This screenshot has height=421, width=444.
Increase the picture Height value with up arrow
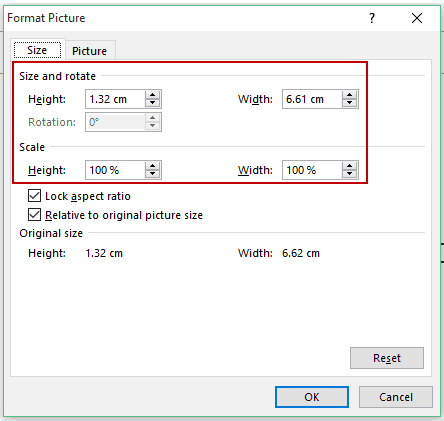[x=152, y=95]
